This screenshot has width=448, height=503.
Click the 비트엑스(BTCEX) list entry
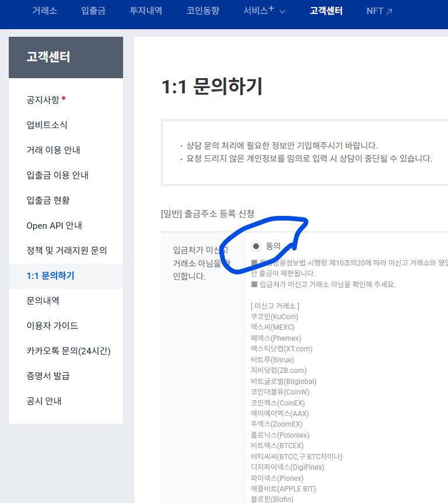coord(277,446)
